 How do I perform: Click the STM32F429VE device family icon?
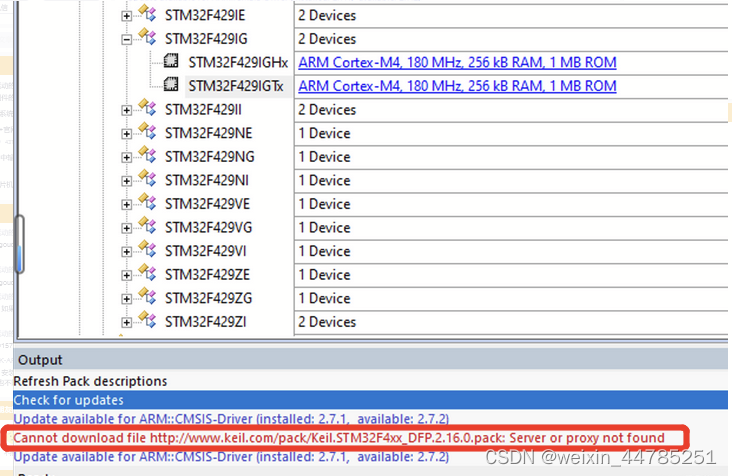148,202
